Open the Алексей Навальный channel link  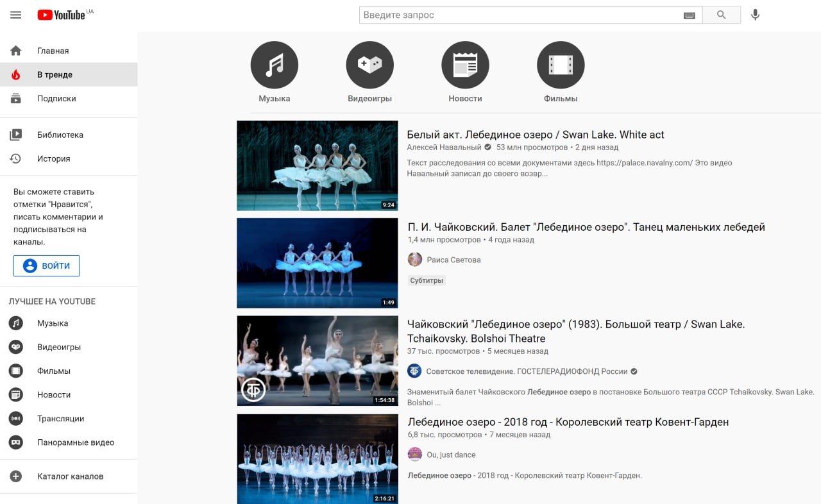(444, 147)
